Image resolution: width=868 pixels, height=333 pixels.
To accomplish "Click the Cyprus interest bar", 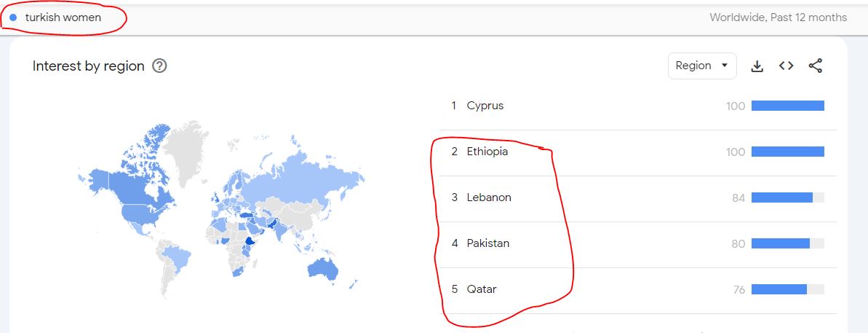I will point(787,106).
